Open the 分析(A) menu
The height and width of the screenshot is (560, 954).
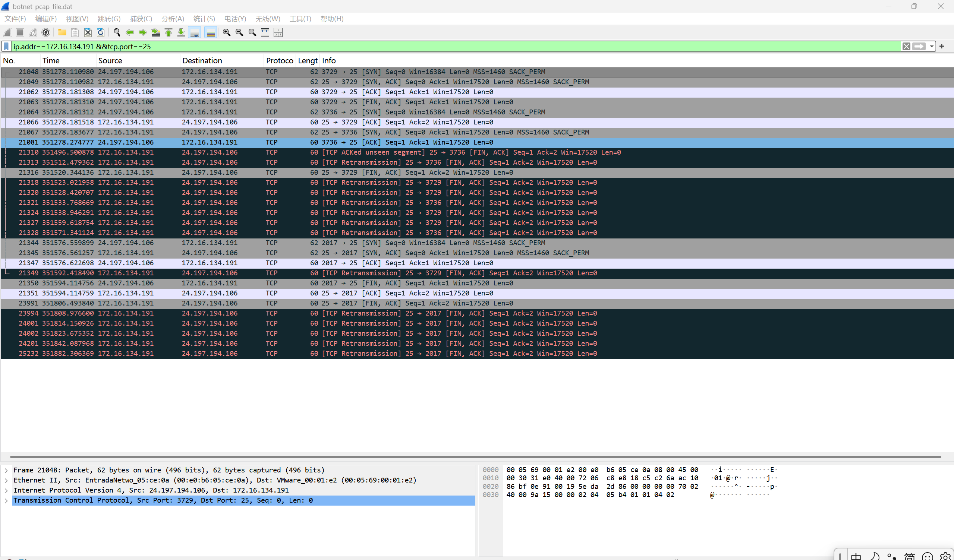tap(173, 19)
